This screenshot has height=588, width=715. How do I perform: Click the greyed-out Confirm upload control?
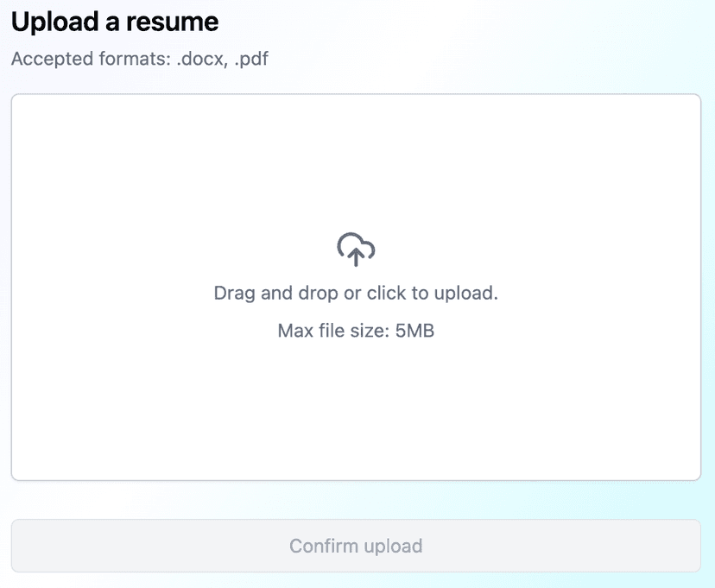pos(355,546)
